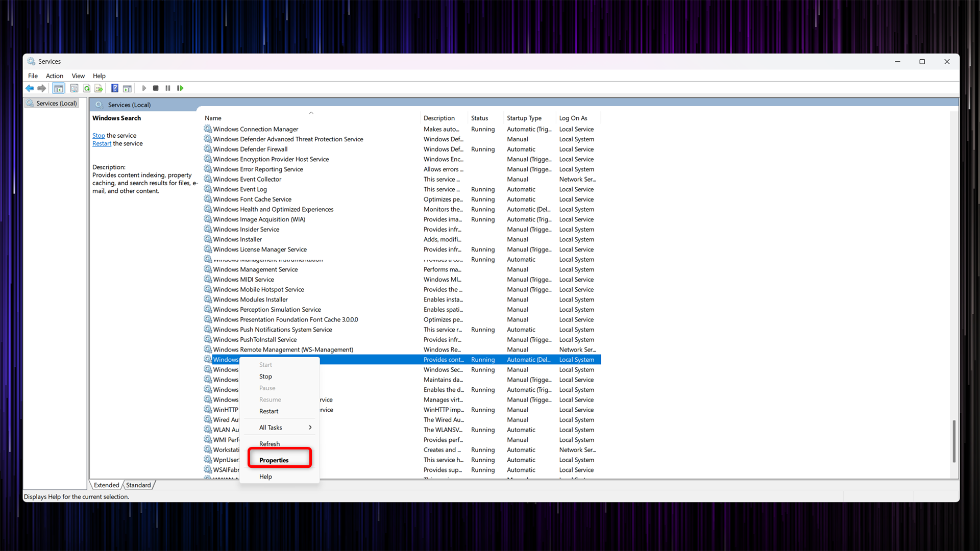
Task: Click the gear icon of Windows MIDI Service
Action: pos(208,280)
